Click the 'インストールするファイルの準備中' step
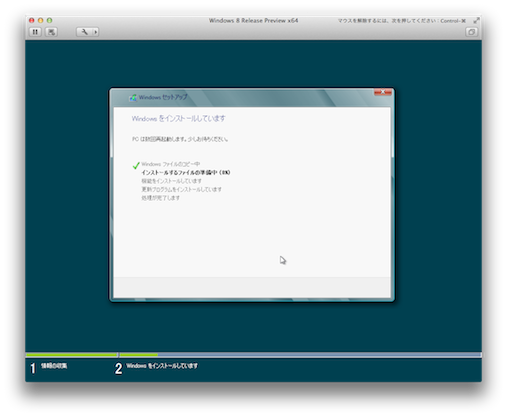 tap(186, 173)
